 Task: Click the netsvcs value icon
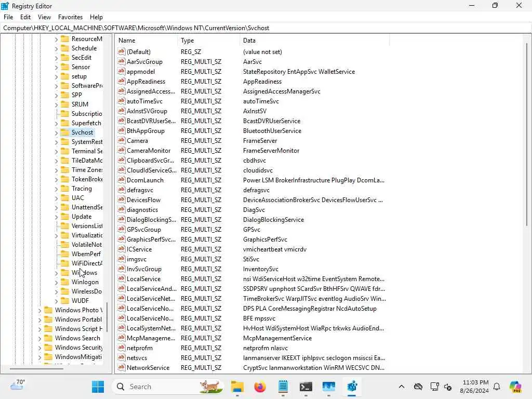(x=121, y=357)
